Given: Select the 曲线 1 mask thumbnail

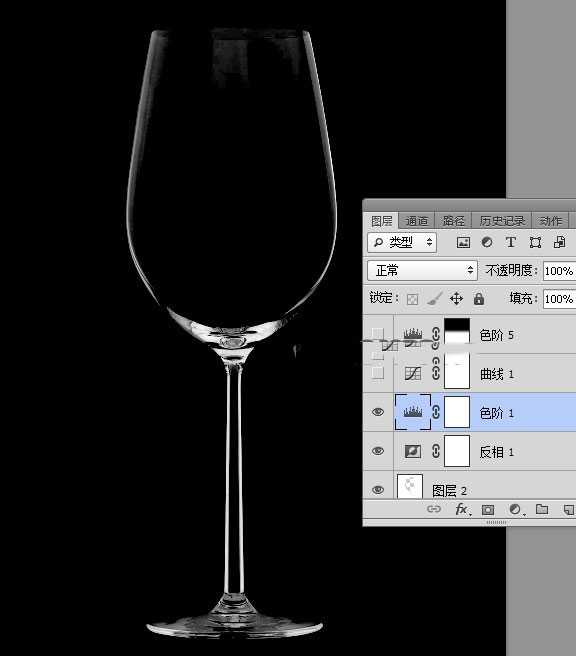Looking at the screenshot, I should [x=457, y=371].
